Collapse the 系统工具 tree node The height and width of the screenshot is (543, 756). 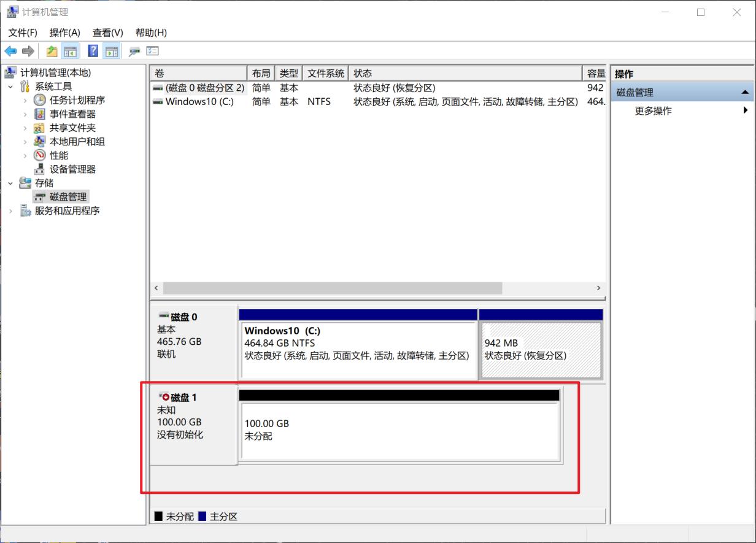[x=10, y=87]
